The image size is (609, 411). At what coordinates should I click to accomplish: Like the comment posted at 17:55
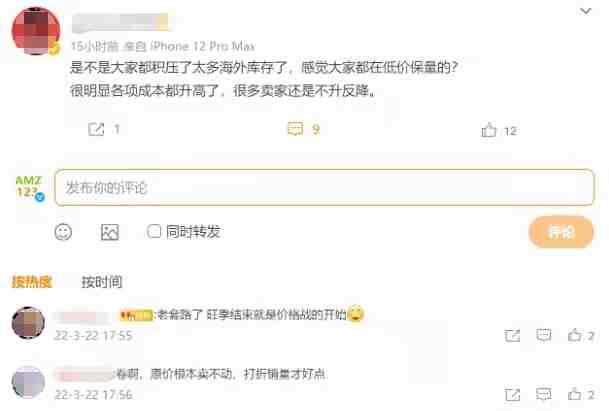(574, 335)
